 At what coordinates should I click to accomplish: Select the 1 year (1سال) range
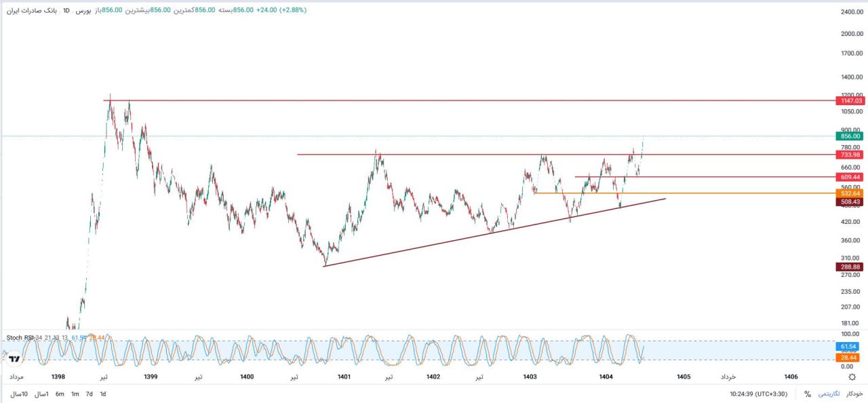coord(41,394)
